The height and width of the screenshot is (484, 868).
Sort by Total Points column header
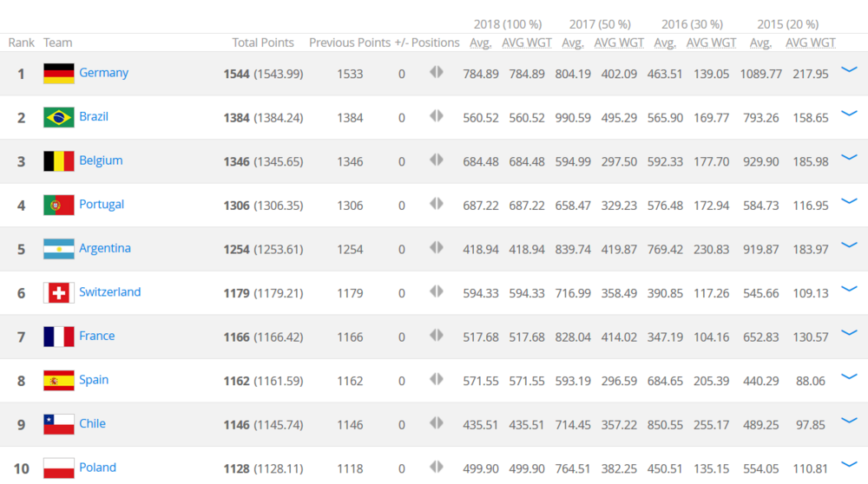[263, 43]
